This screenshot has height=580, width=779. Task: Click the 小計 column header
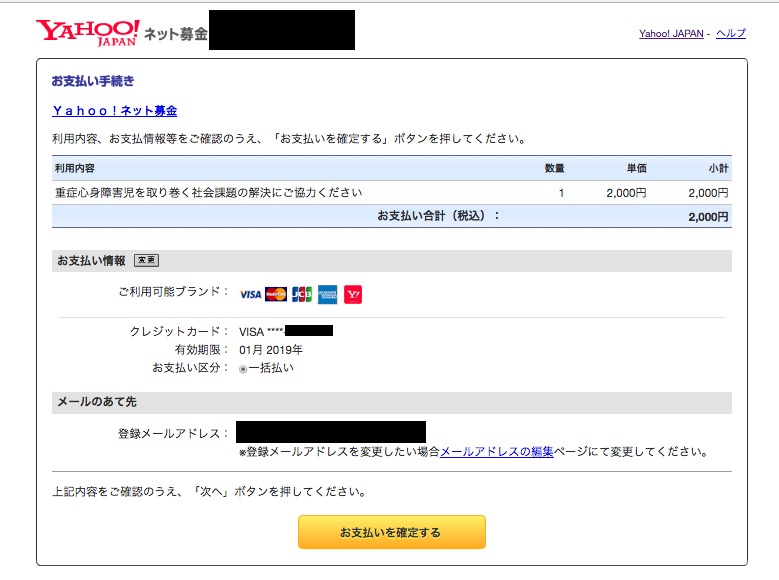pos(718,168)
